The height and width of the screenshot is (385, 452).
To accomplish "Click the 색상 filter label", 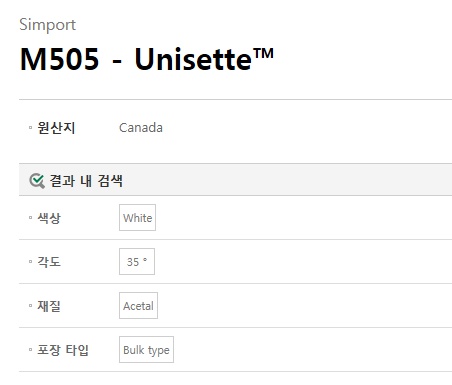I will 49,218.
